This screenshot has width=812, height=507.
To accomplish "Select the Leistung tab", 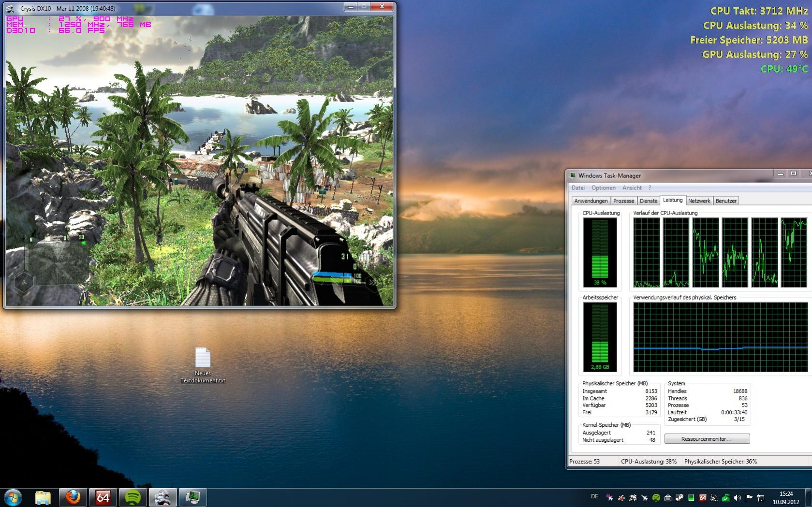I will pos(673,200).
